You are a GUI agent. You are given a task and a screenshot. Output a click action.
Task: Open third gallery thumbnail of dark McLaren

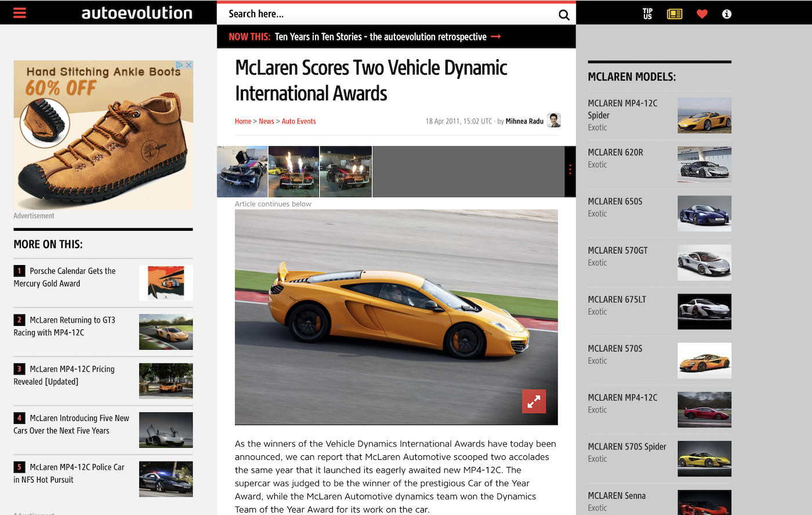click(346, 172)
